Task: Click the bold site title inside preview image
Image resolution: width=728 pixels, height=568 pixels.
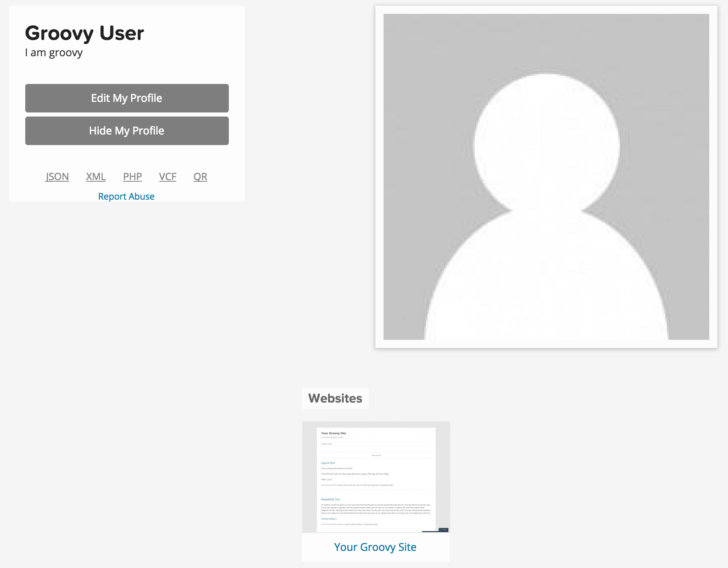Action: pyautogui.click(x=333, y=433)
